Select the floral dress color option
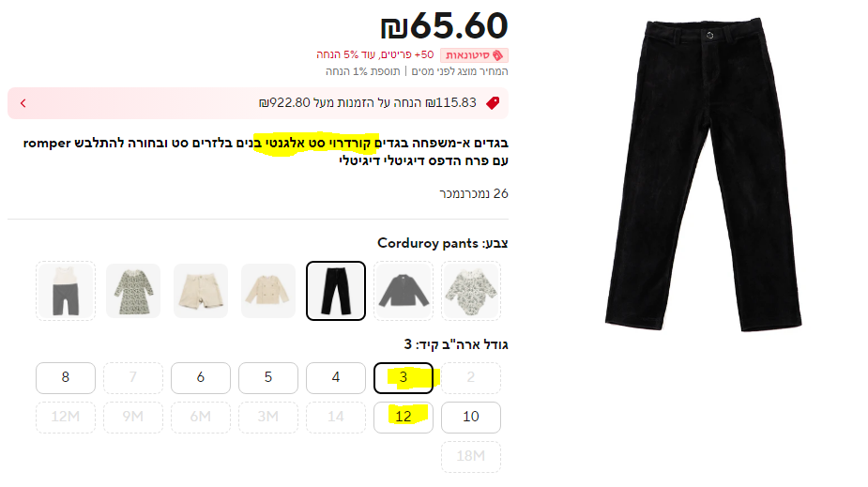 pos(133,291)
